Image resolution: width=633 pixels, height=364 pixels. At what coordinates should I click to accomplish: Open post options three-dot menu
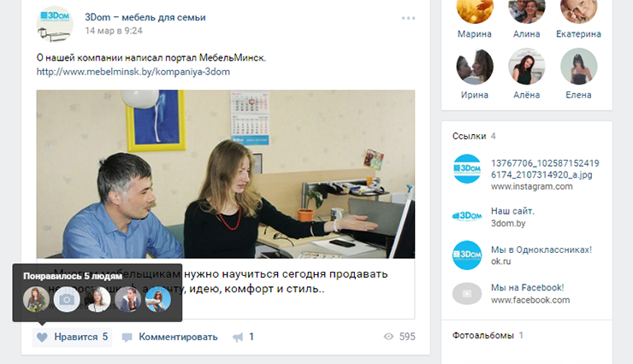408,18
